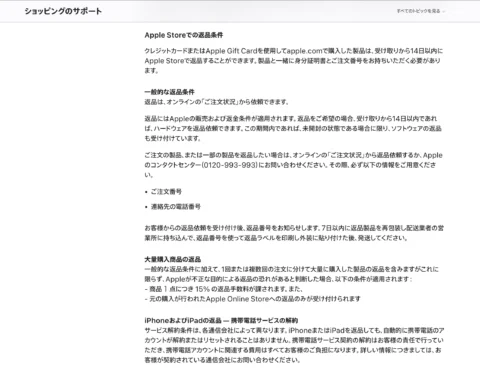This screenshot has height=378, width=480.
Task: Click the paragraph starting 一般的な返品条件に加えて
Action: [x=292, y=274]
